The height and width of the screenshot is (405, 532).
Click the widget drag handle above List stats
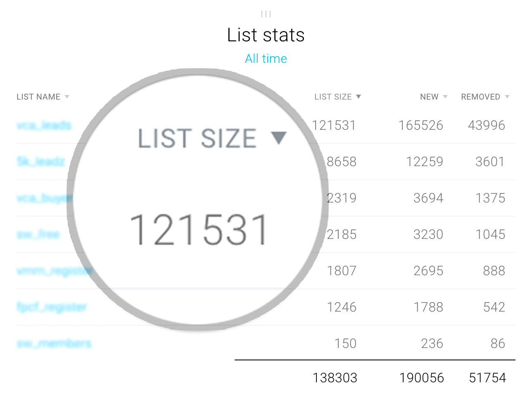pos(266,14)
